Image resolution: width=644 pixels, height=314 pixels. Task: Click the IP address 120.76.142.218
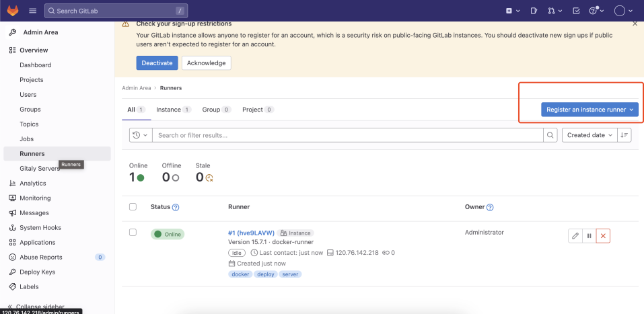(x=357, y=253)
